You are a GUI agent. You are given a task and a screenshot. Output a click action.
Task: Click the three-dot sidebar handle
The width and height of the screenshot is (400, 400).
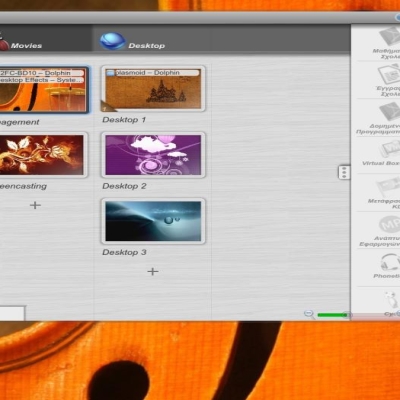(x=344, y=172)
